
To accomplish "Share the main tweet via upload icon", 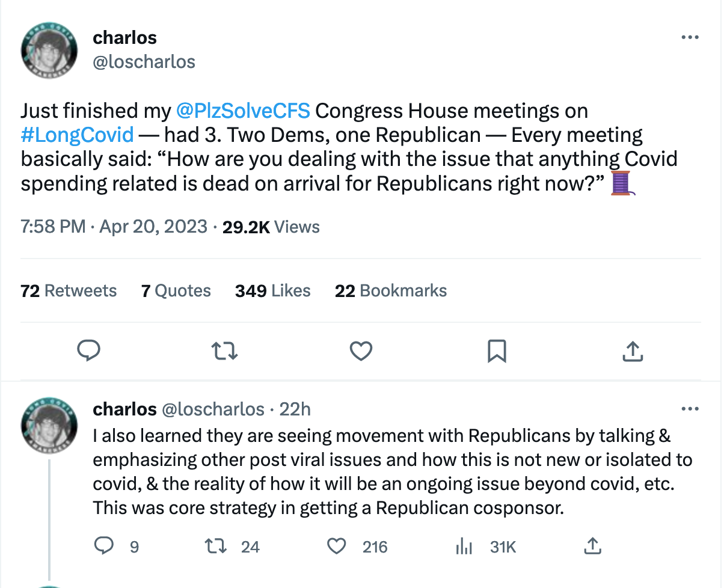I will 632,350.
